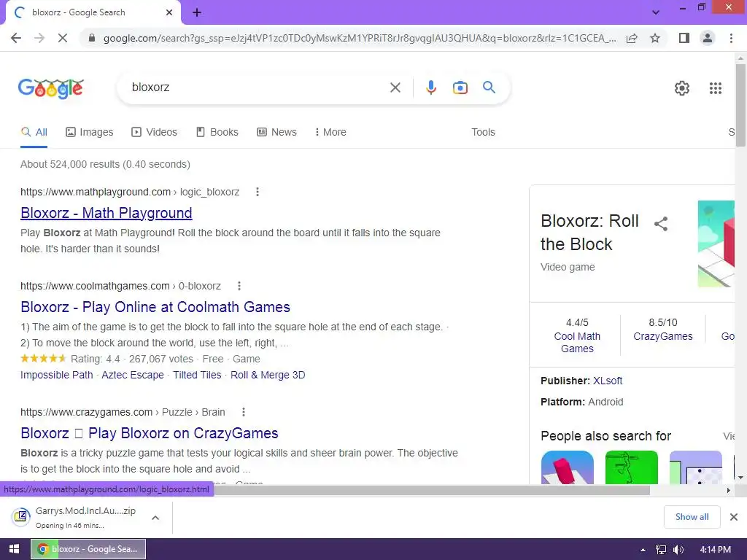Expand the More search filters

click(330, 132)
